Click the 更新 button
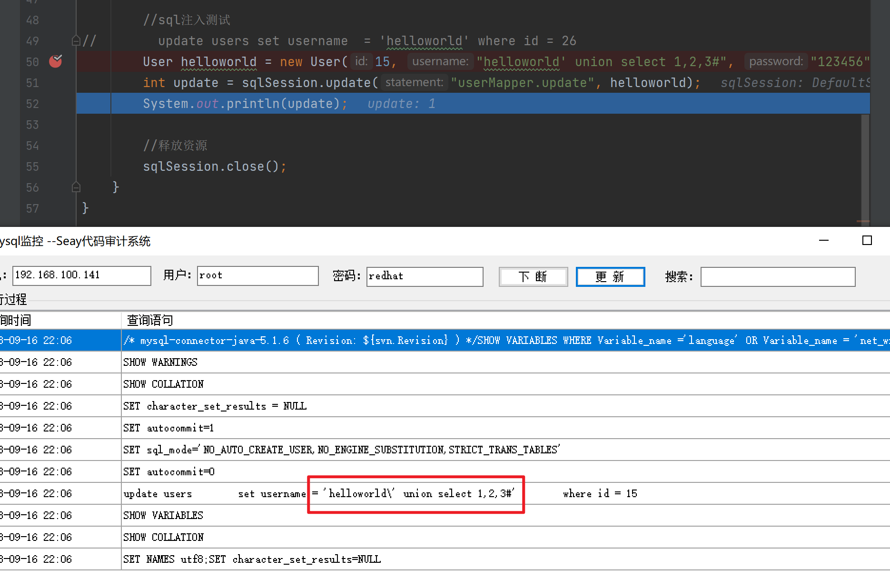890x588 pixels. [x=610, y=276]
